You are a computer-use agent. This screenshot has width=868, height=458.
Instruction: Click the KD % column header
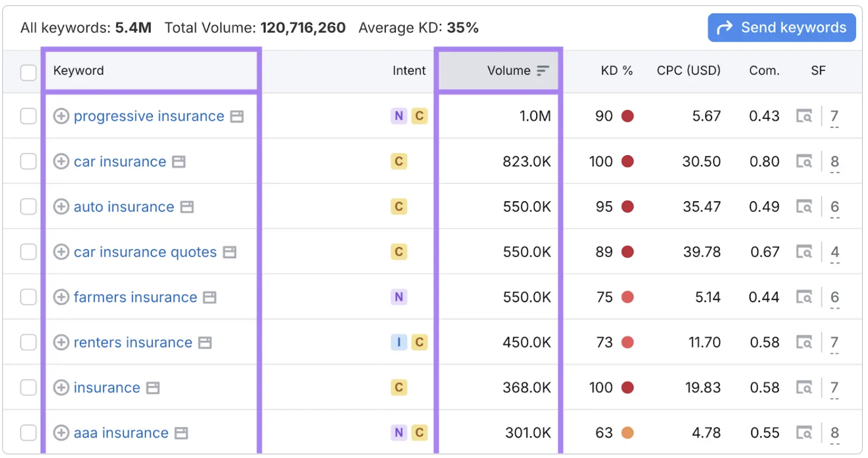(617, 71)
